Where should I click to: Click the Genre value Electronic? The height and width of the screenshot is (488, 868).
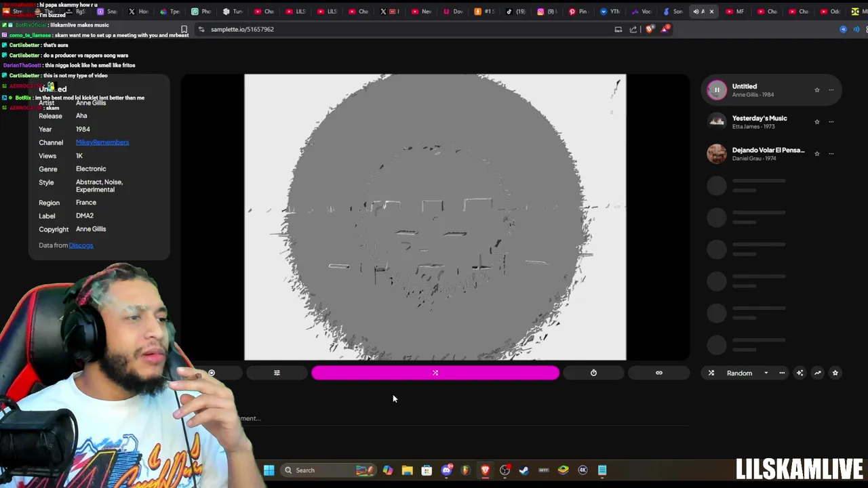point(91,169)
